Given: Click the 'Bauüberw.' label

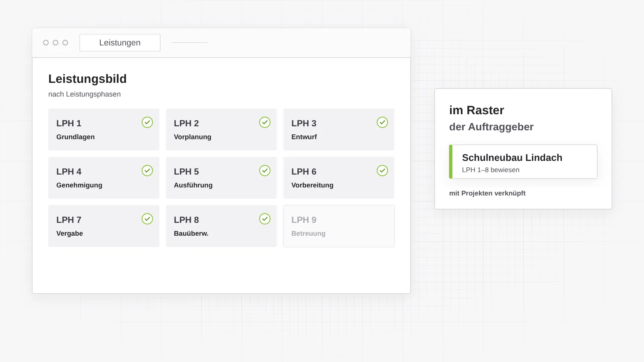Looking at the screenshot, I should click(x=191, y=233).
